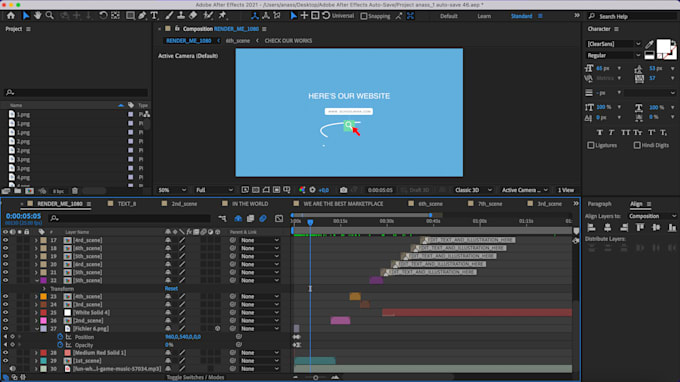
Task: Click the All Caps TT button
Action: 625,132
